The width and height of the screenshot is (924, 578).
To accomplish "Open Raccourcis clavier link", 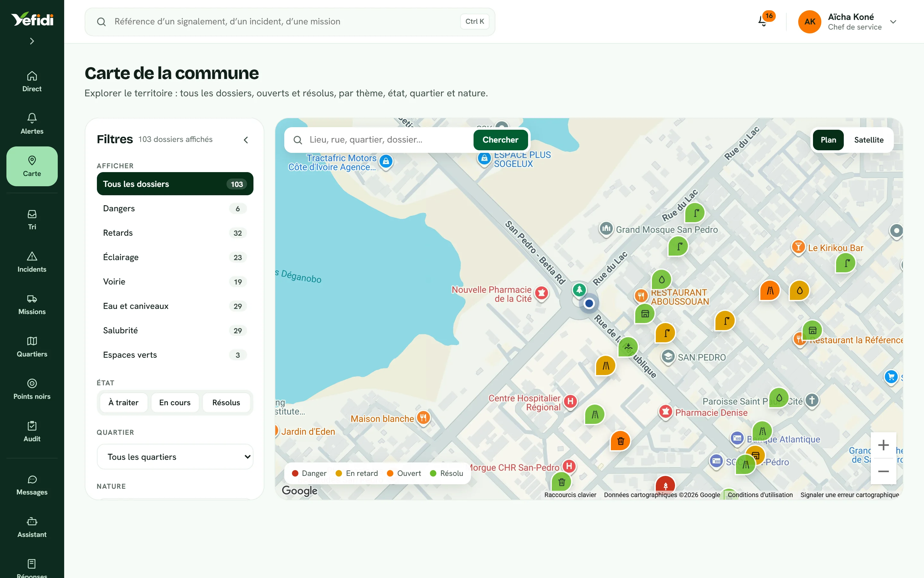I will [x=570, y=495].
